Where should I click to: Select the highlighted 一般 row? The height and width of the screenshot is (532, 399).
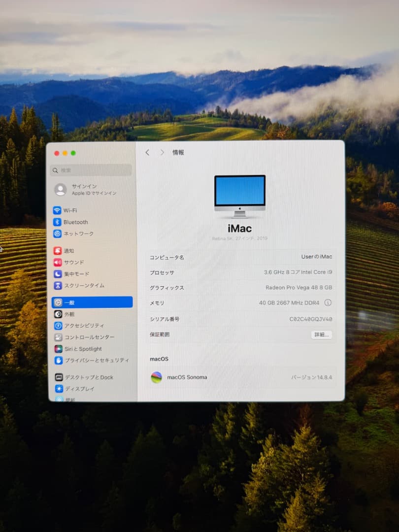[92, 302]
